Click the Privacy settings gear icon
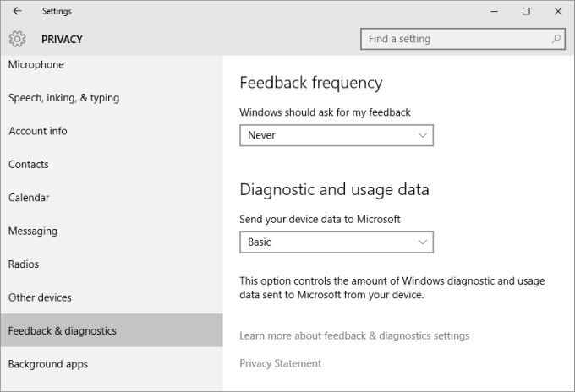Viewport: 575px width, 392px height. (17, 39)
